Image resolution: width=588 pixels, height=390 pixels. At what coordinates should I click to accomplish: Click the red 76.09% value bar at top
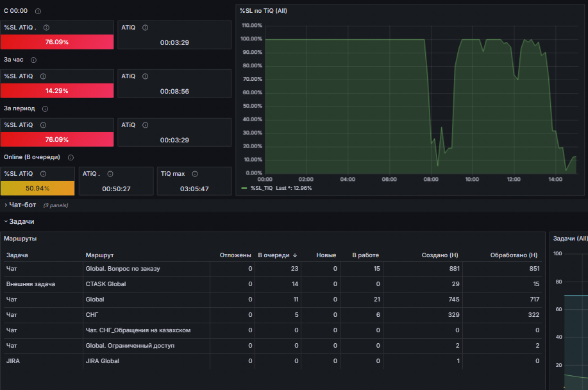57,42
